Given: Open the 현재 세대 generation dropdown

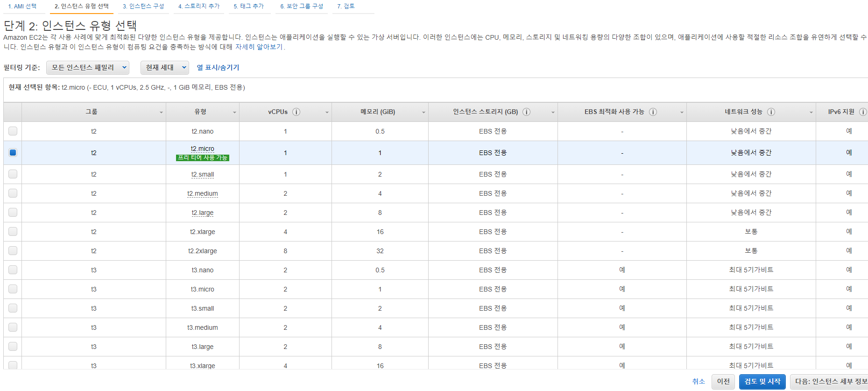Looking at the screenshot, I should 165,67.
